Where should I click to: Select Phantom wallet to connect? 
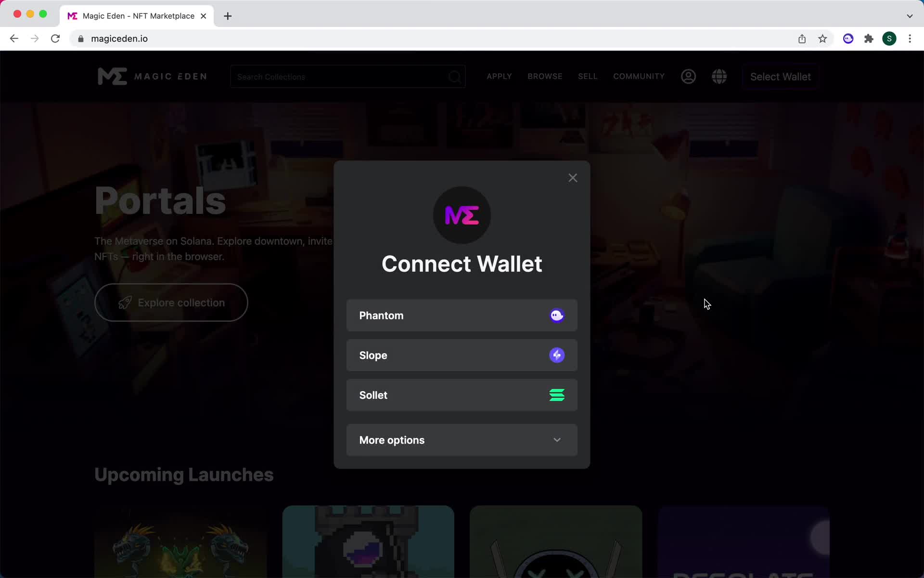click(x=462, y=315)
